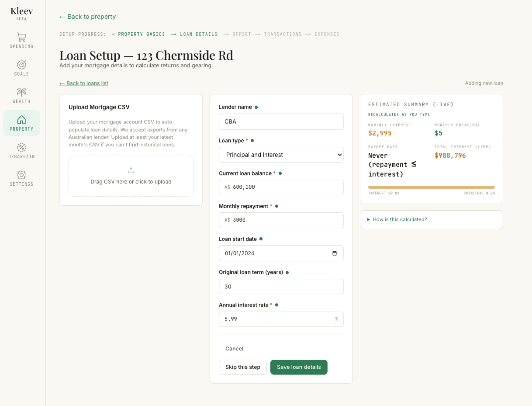
Task: Open the Property house icon
Action: coord(22,120)
